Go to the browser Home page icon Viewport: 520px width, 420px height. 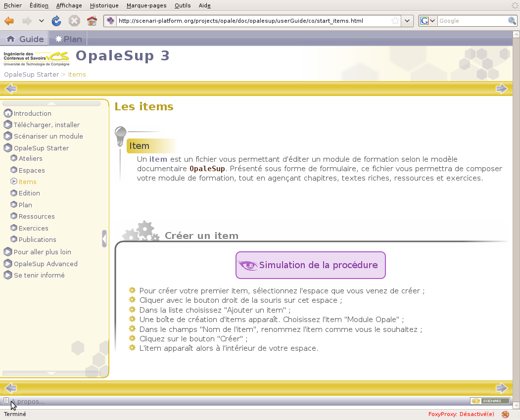pyautogui.click(x=92, y=21)
